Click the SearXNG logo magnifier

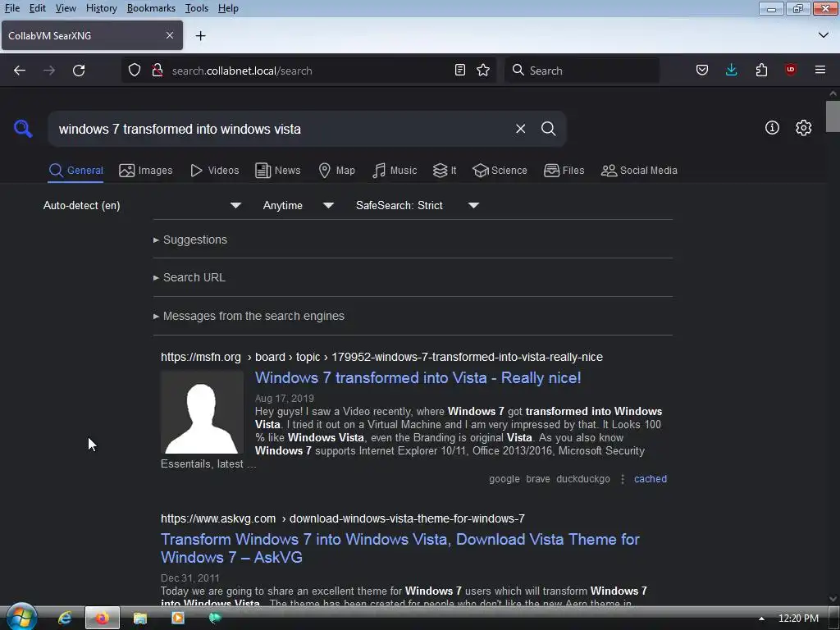(x=23, y=129)
